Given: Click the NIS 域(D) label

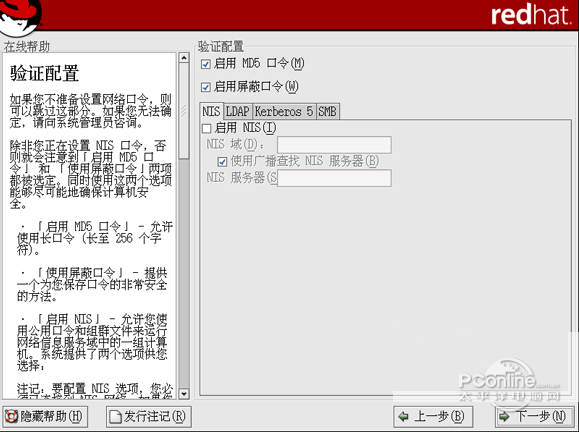Looking at the screenshot, I should (x=236, y=144).
